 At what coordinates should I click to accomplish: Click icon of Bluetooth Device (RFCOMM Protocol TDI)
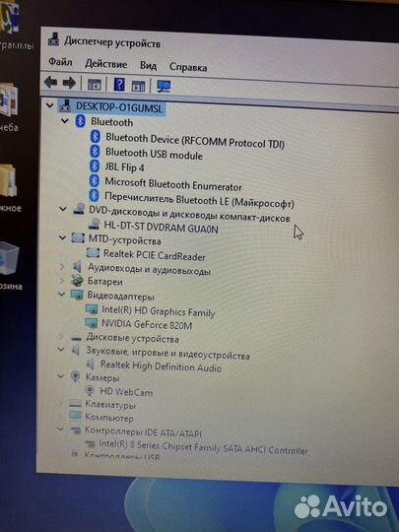pos(96,136)
